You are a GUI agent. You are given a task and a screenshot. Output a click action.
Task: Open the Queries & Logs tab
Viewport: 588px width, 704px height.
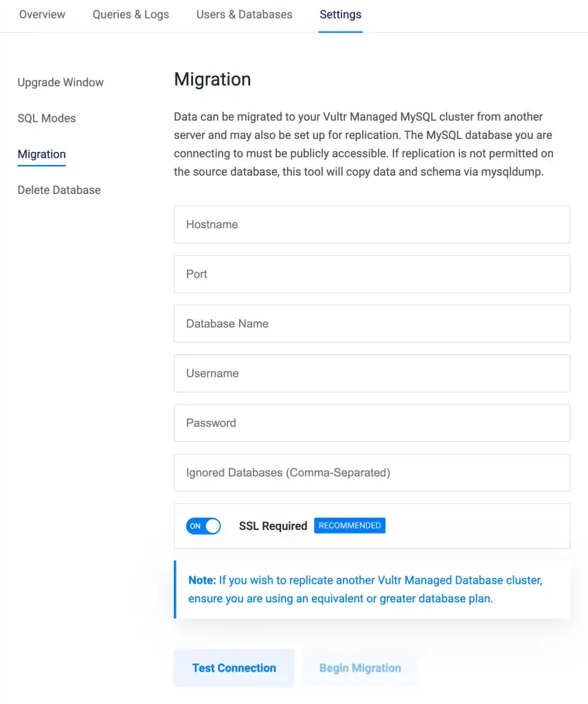point(130,14)
